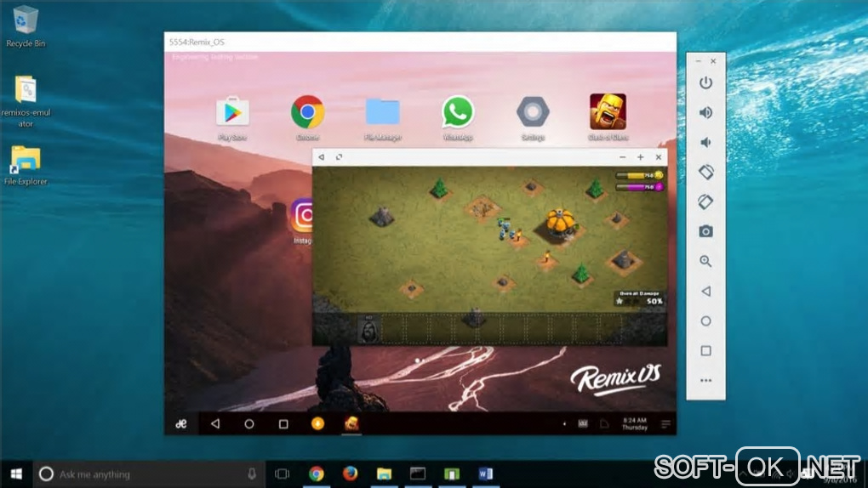Open File Explorer from the Windows taskbar
Viewport: 868px width, 488px height.
point(384,474)
